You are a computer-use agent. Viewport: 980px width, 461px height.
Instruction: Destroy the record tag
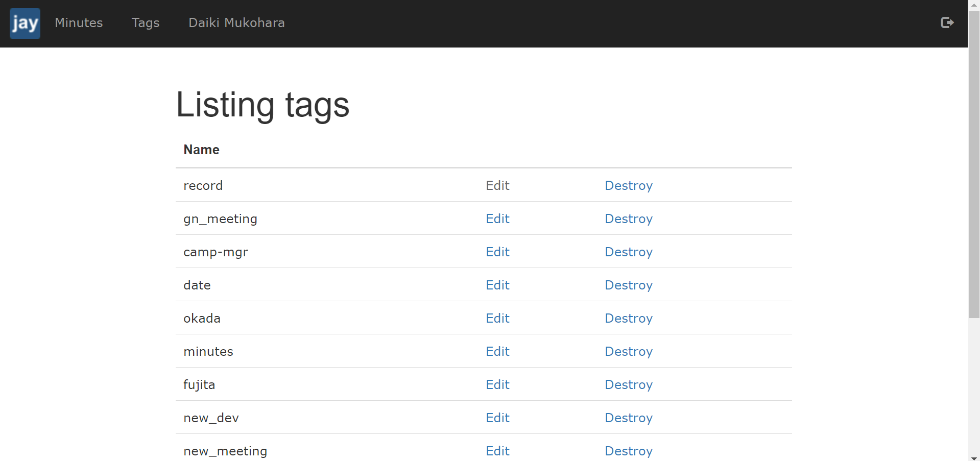[x=628, y=186]
